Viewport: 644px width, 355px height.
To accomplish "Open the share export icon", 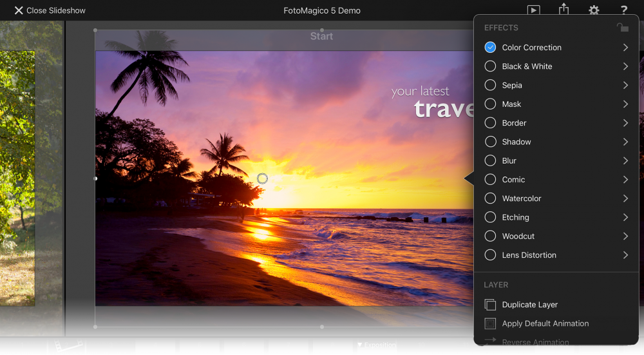I will pos(563,9).
